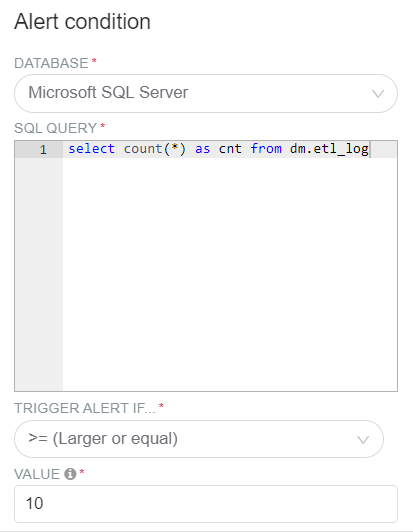
Task: Click the chevron on the Trigger alert dropdown
Action: tap(363, 440)
